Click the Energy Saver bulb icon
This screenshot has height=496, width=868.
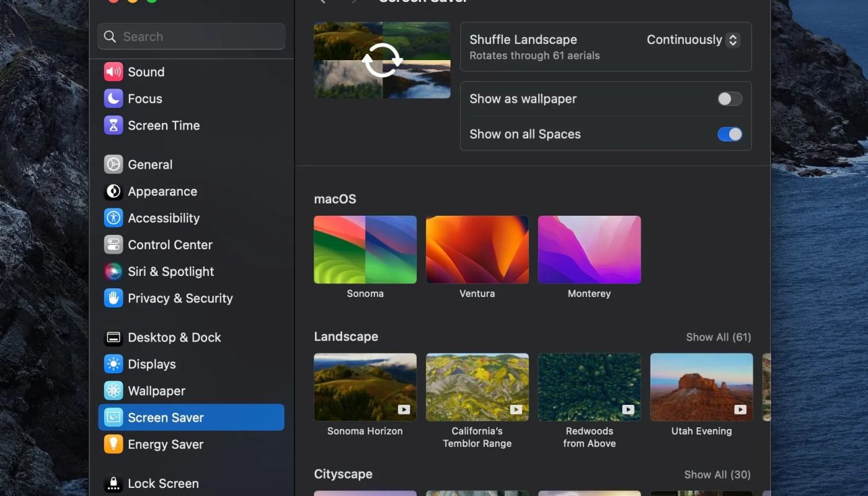coord(113,444)
